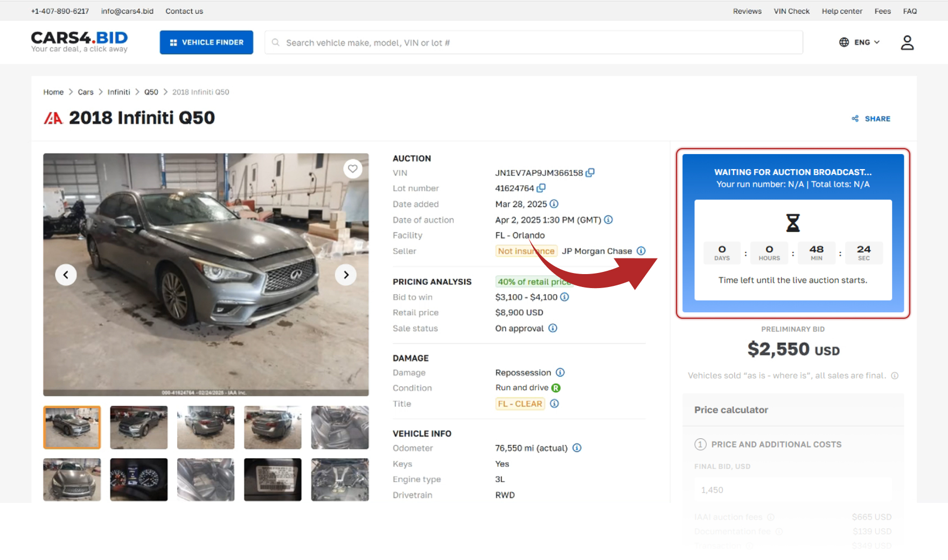
Task: Click the Not insurance seller badge
Action: click(x=526, y=251)
